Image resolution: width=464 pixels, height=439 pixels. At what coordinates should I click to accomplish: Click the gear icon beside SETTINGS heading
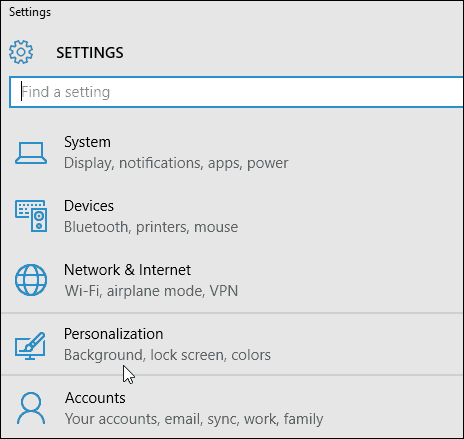[21, 52]
